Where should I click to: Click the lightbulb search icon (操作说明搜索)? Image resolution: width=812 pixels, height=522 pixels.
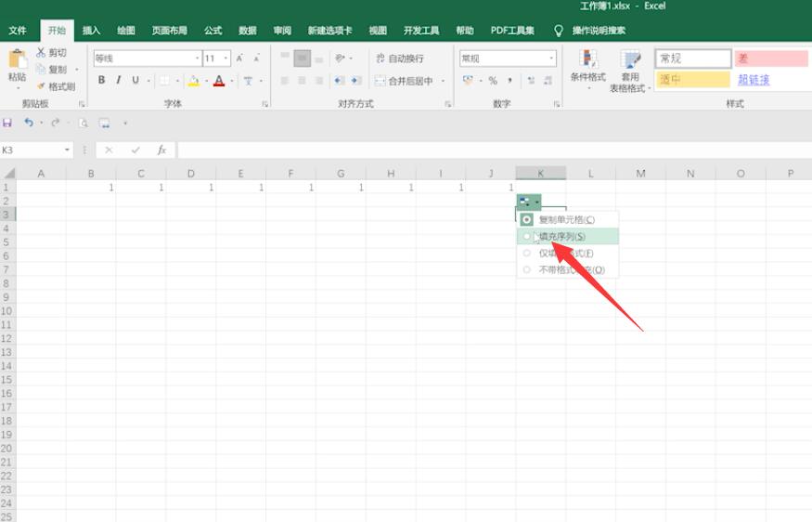tap(559, 31)
